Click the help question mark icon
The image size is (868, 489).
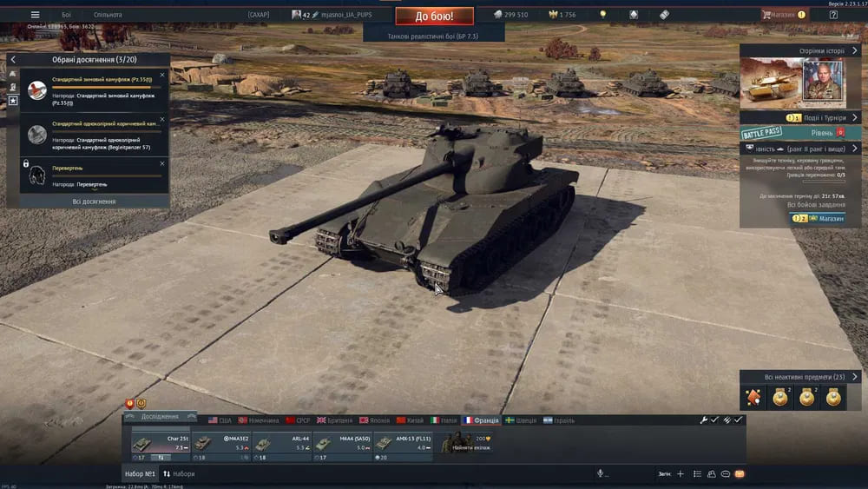pyautogui.click(x=833, y=15)
